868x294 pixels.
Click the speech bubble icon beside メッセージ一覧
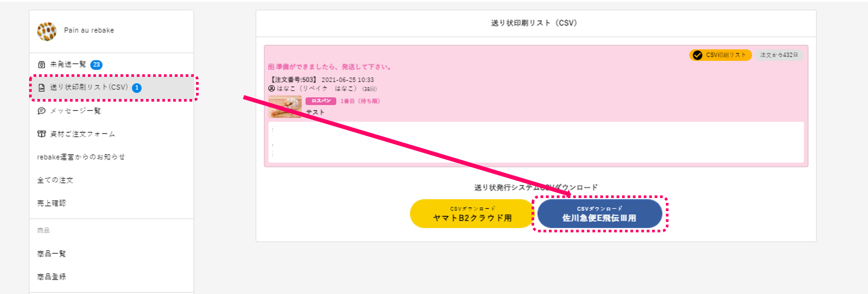pos(42,111)
